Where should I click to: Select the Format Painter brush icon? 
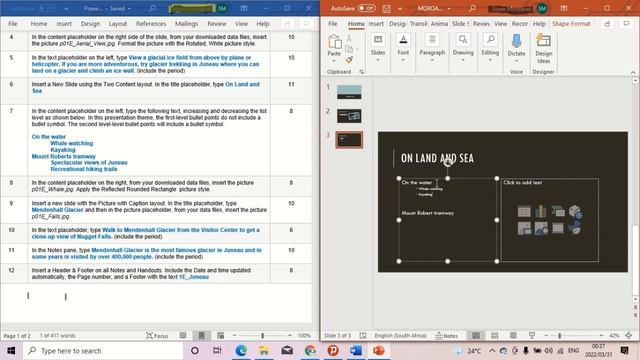[x=349, y=60]
